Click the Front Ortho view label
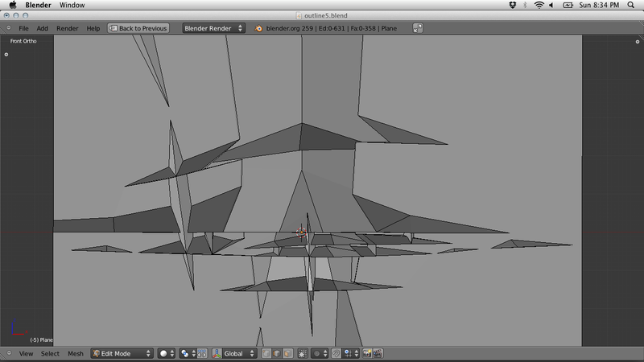Image resolution: width=644 pixels, height=362 pixels. (x=23, y=41)
